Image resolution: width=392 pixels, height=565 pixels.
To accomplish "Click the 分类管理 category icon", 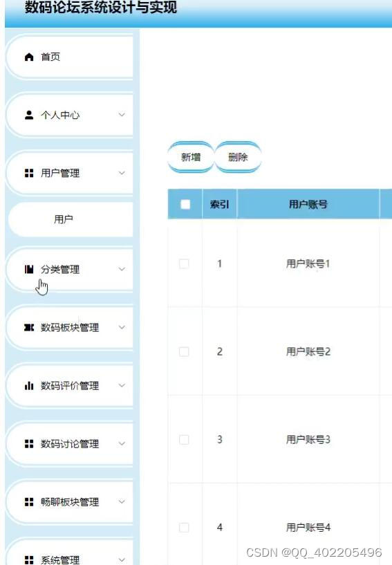I will [29, 269].
